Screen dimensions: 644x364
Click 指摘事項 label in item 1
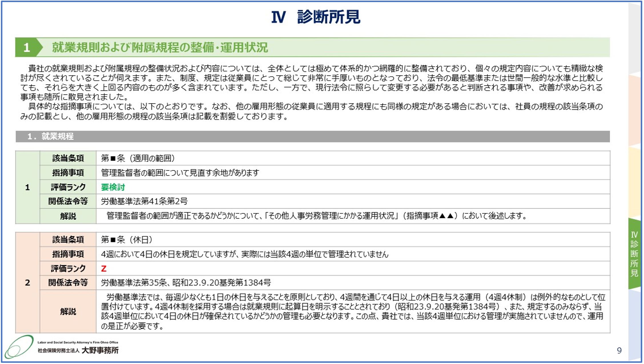point(68,173)
